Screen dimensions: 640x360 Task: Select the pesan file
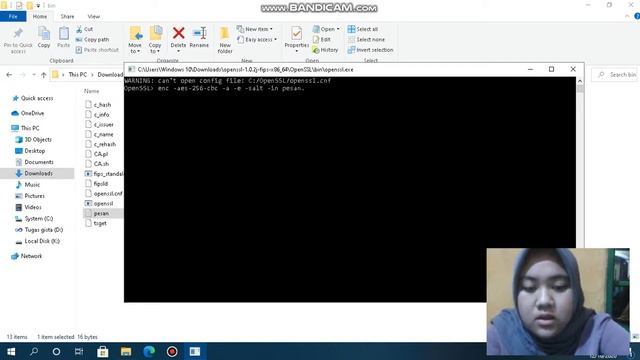(97, 213)
